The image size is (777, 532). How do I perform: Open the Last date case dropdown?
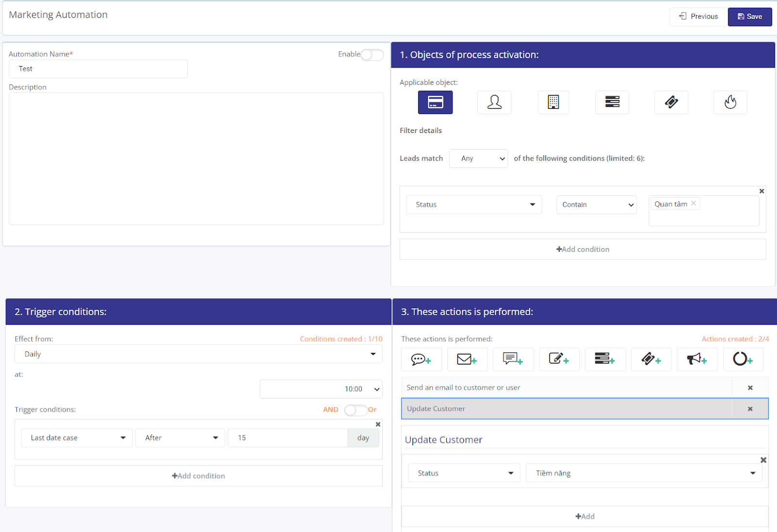[x=77, y=438]
